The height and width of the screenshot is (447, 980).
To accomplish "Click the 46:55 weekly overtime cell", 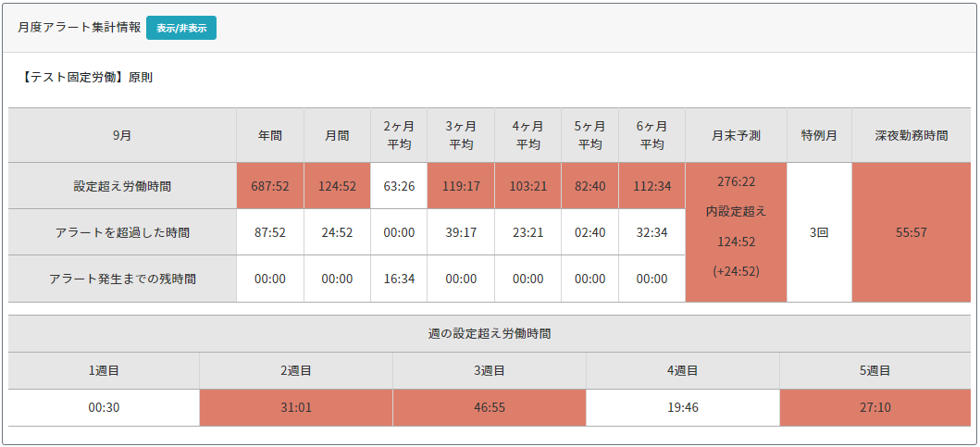I will (x=490, y=407).
